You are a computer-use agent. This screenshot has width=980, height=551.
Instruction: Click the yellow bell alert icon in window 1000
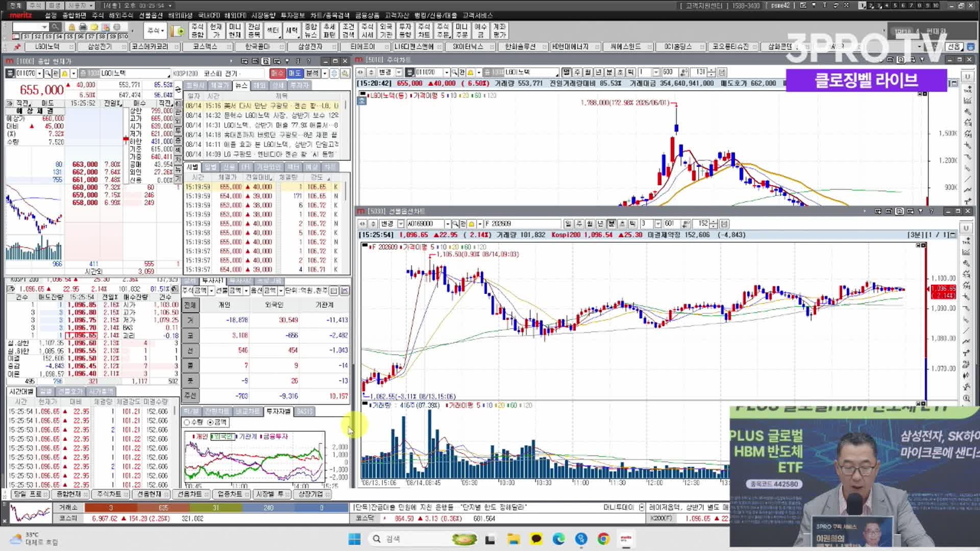click(x=65, y=73)
